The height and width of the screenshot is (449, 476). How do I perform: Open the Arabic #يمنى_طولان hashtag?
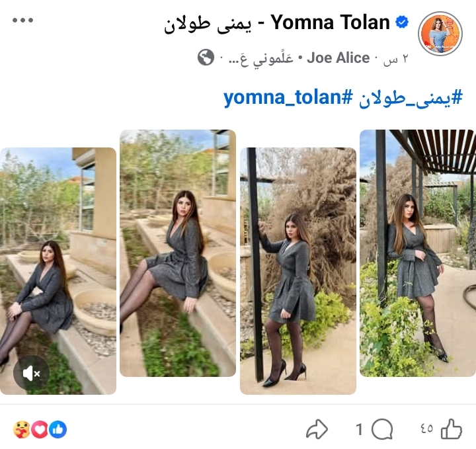[411, 98]
